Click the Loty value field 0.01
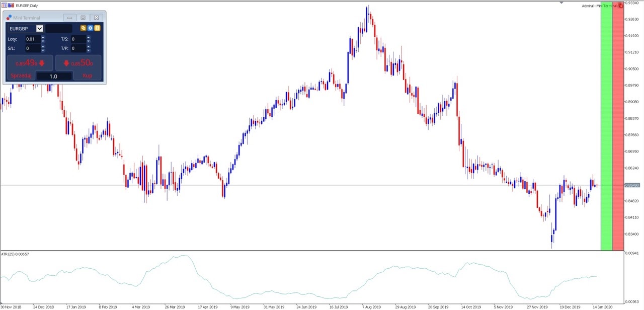Image resolution: width=644 pixels, height=310 pixels. point(32,39)
